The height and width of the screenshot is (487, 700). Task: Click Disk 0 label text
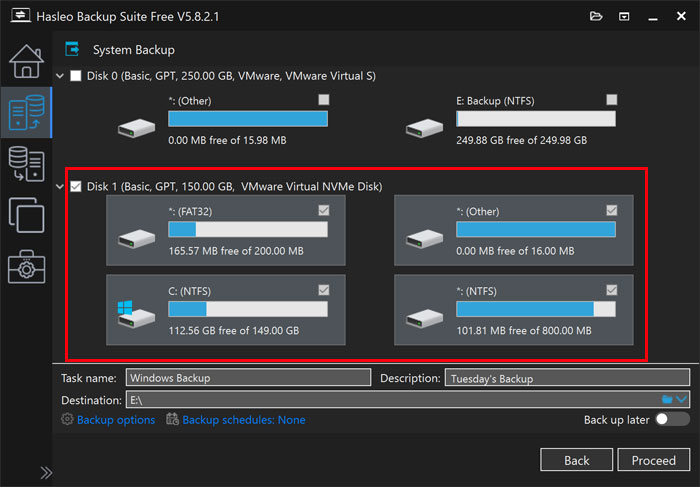click(231, 76)
